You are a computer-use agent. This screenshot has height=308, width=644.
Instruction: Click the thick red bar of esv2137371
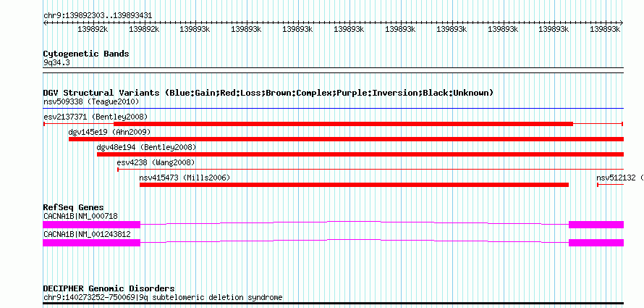point(344,124)
